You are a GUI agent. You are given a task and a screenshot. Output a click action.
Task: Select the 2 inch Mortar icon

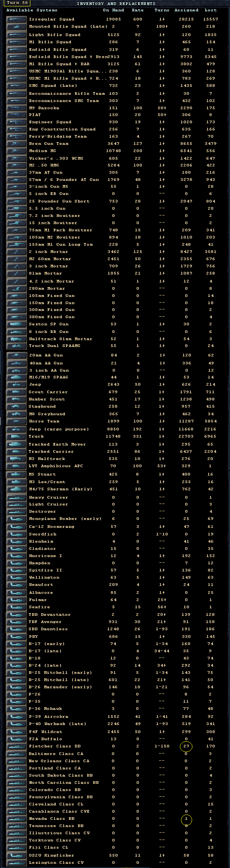coord(17,252)
